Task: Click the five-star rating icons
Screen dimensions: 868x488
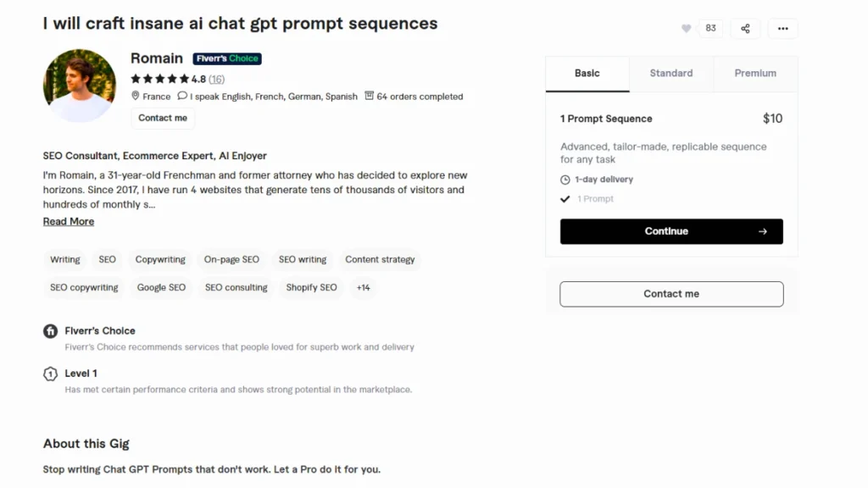Action: (x=160, y=79)
